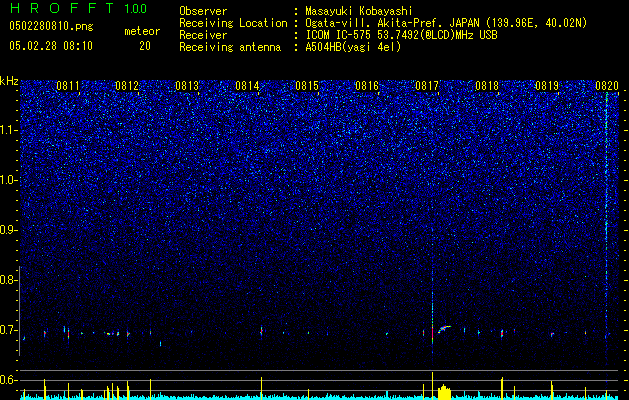This screenshot has width=629, height=400.
Task: Click the 0.6 kHz axis label
Action: tap(9, 380)
